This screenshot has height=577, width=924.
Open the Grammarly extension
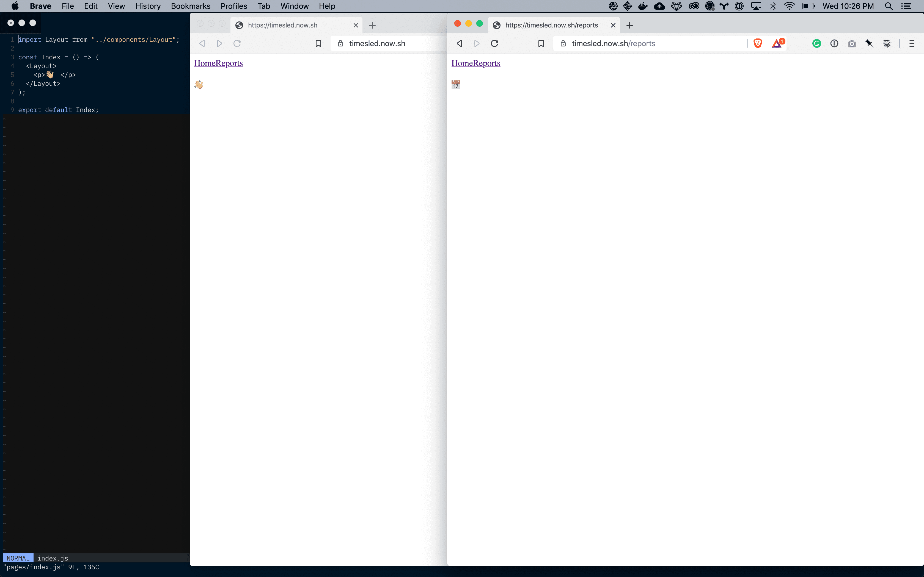[x=817, y=43]
